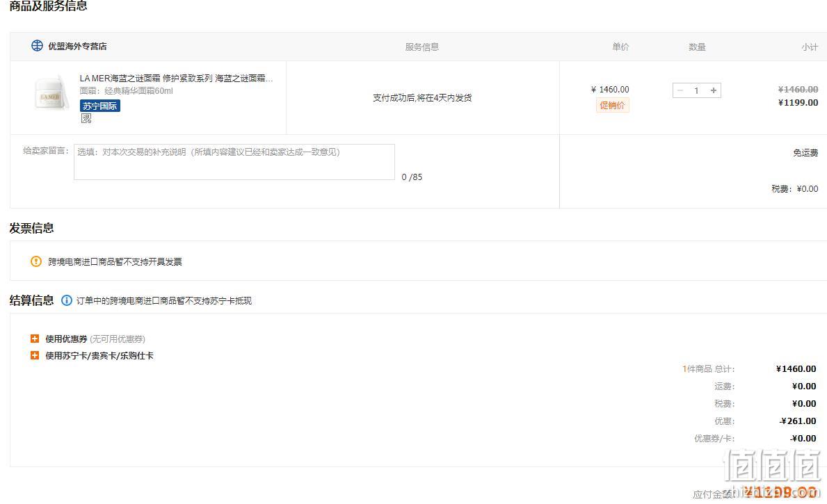Click the 发票信息 section heading
The image size is (827, 504).
click(31, 228)
